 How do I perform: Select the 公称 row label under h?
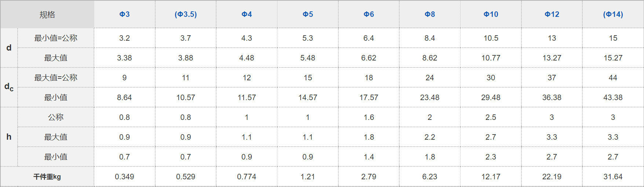click(x=56, y=117)
